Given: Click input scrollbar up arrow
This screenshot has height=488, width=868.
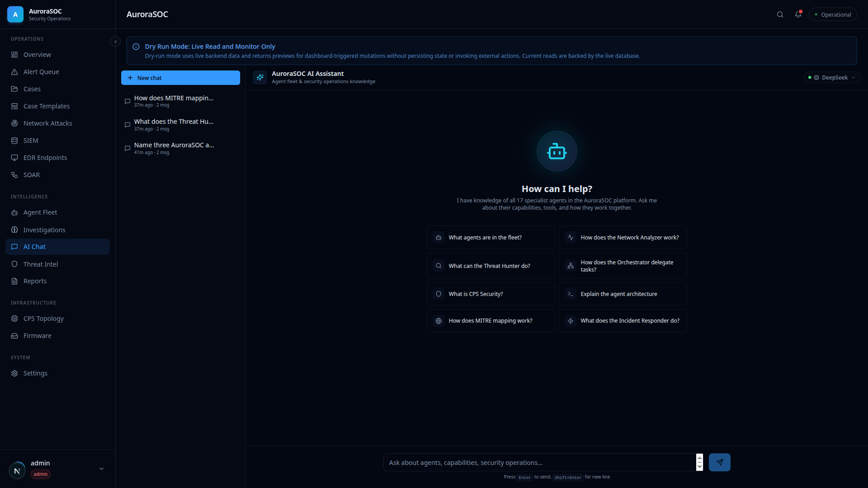Looking at the screenshot, I should [699, 458].
